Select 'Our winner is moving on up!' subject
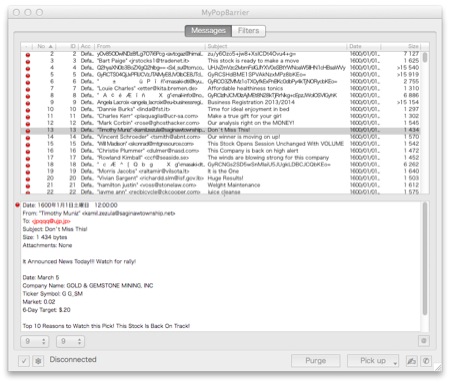Image resolution: width=450 pixels, height=383 pixels. click(244, 137)
